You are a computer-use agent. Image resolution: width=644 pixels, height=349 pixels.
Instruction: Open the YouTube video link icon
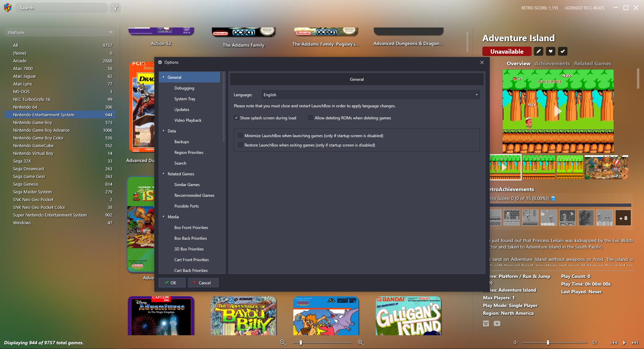tap(497, 324)
